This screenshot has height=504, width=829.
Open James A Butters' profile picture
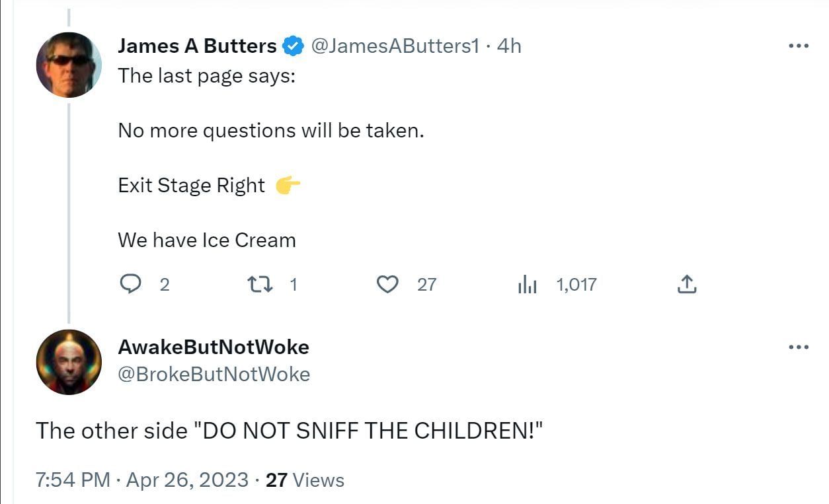69,65
